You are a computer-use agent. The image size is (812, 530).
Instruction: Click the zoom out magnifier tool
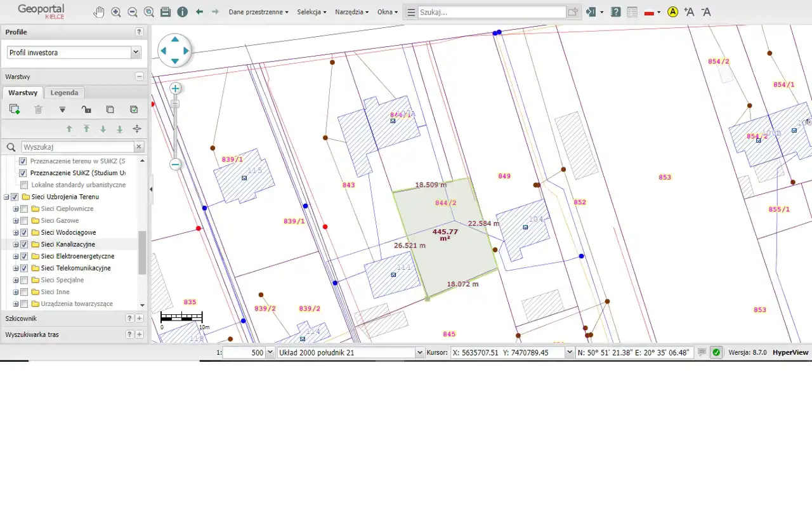click(133, 12)
